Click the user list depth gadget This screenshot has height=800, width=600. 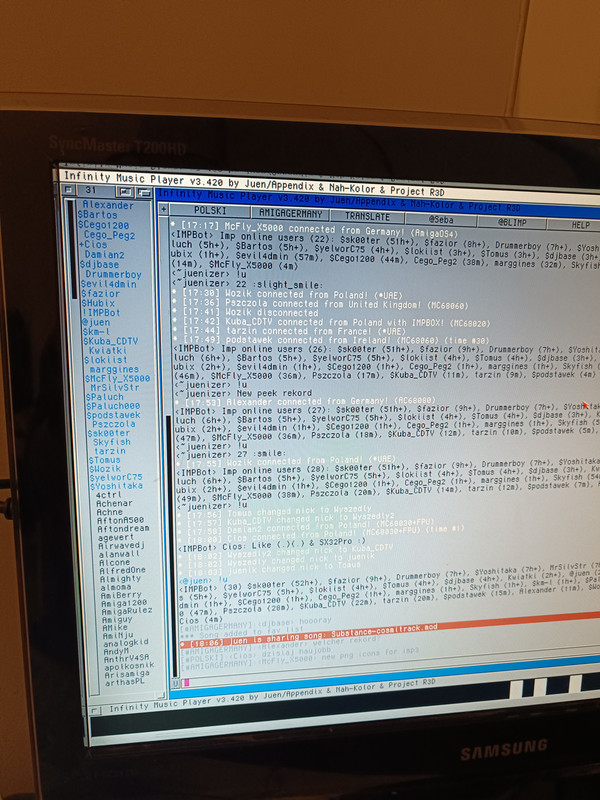144,193
